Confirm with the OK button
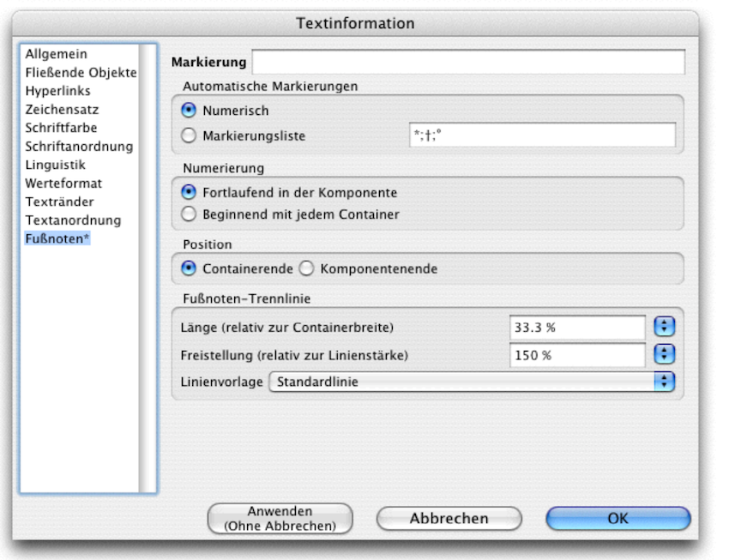 pos(618,518)
